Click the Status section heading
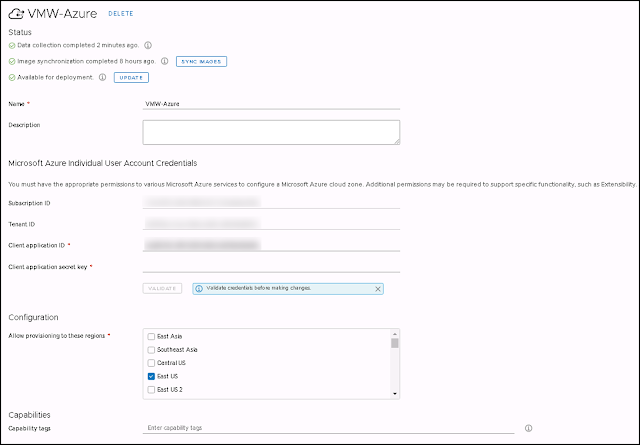640x445 pixels. point(20,32)
